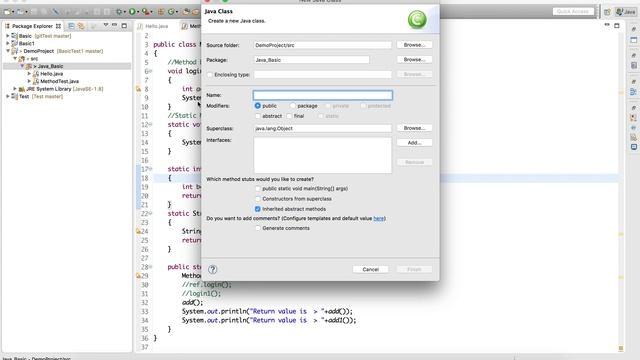Click the Quick Access search box
640x360 pixels.
click(x=573, y=11)
